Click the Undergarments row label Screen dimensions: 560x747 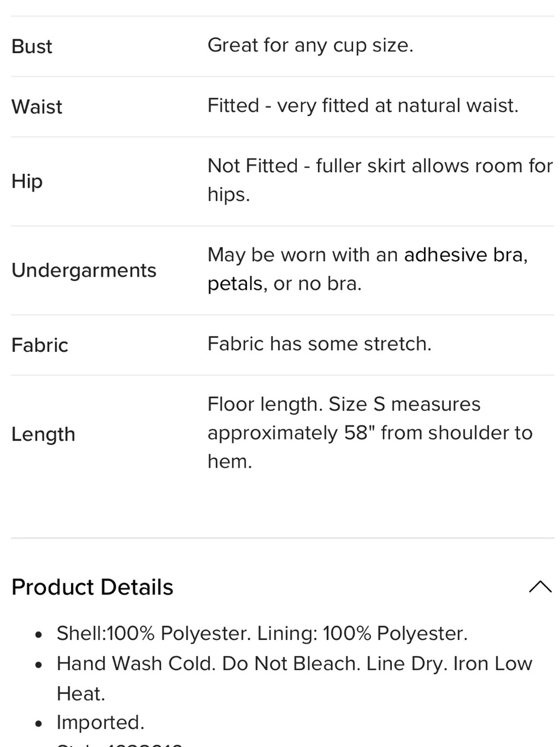click(x=84, y=270)
